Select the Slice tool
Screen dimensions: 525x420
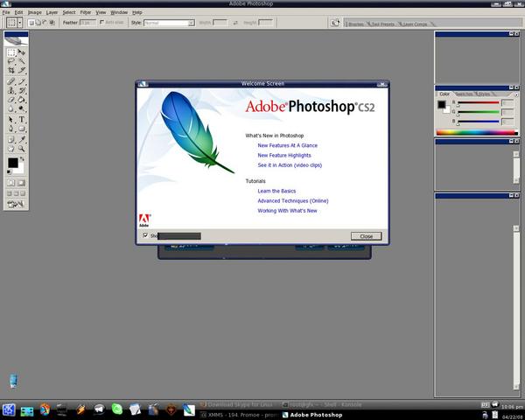(21, 70)
